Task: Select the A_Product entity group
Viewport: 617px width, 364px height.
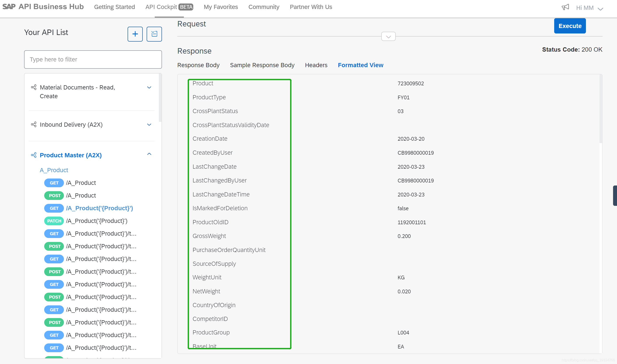Action: (54, 170)
